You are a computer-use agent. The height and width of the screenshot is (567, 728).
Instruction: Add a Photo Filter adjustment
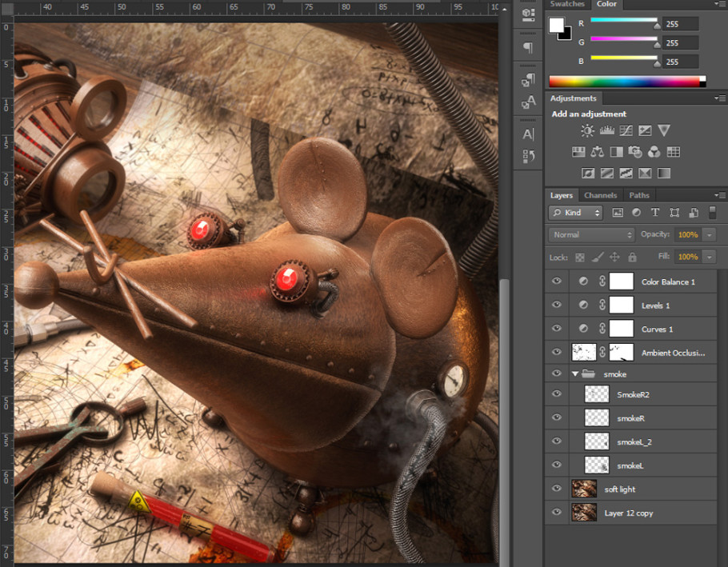pos(635,152)
